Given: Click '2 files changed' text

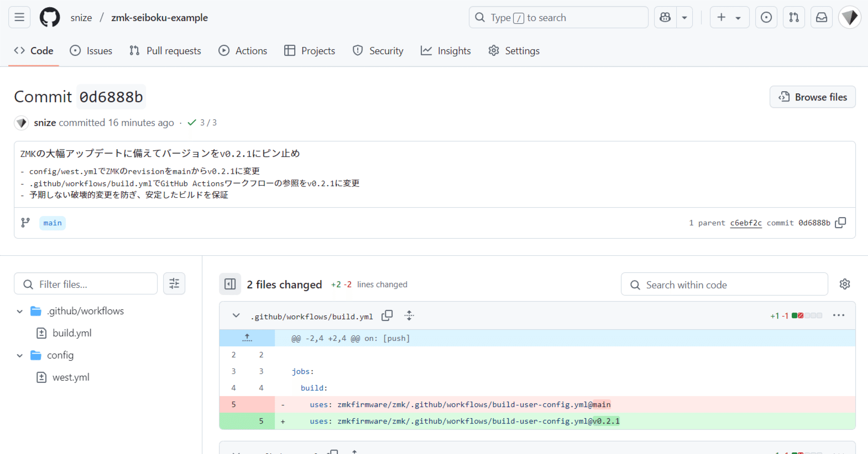Looking at the screenshot, I should pyautogui.click(x=284, y=284).
